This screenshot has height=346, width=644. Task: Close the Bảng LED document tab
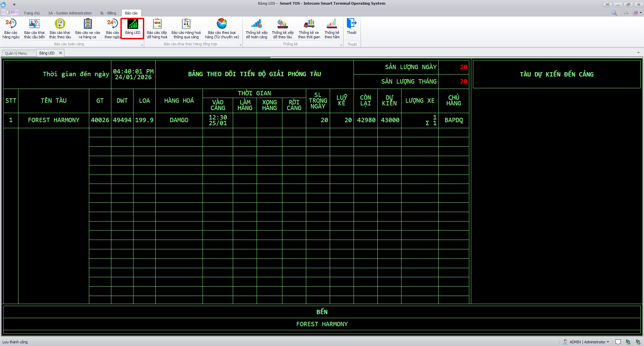tap(61, 53)
